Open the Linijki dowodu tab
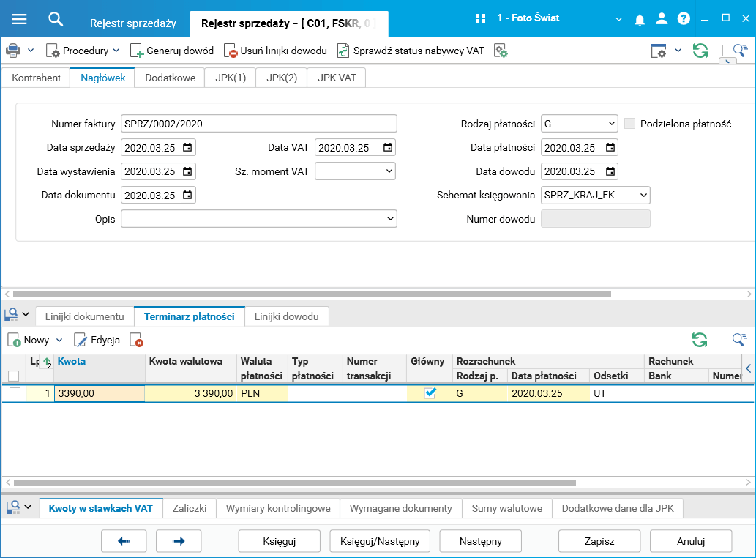The width and height of the screenshot is (756, 558). 286,316
